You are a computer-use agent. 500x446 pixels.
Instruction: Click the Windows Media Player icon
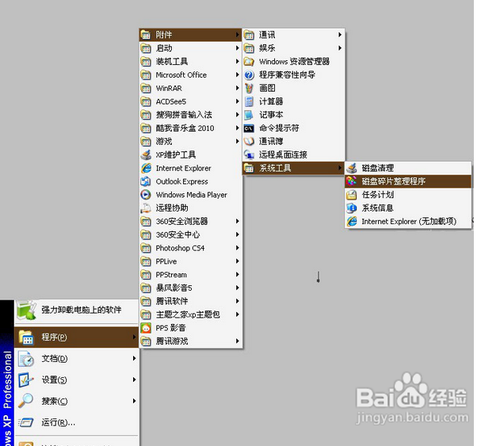point(146,195)
